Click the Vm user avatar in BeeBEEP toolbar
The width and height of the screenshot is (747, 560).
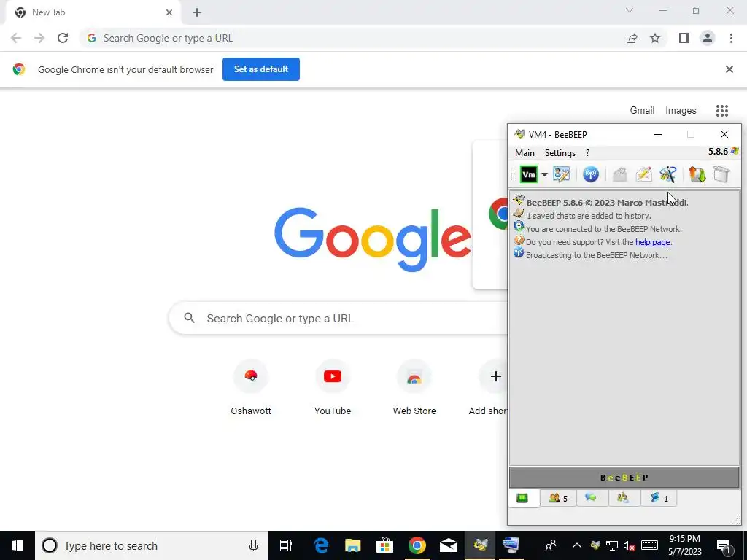[529, 174]
